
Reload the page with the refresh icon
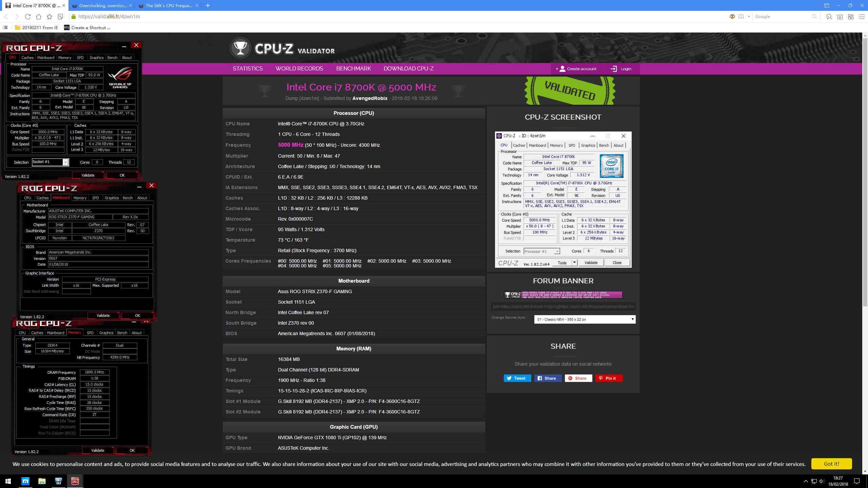(28, 17)
